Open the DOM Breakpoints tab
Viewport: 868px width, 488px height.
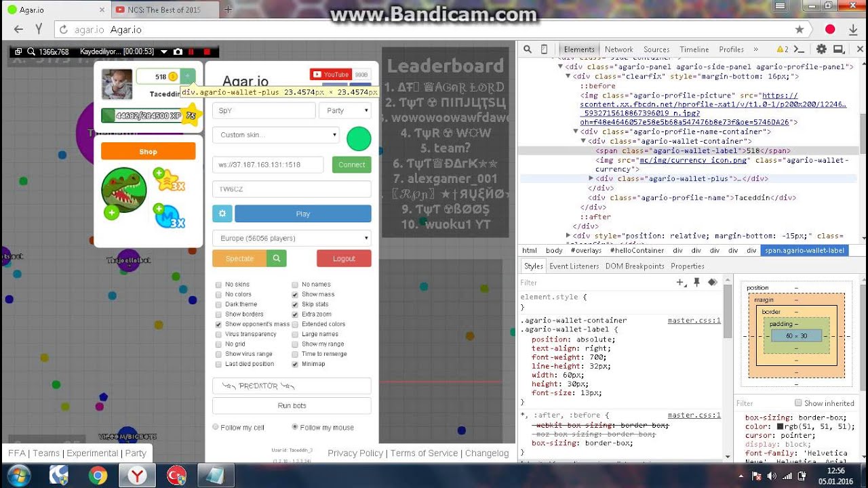[635, 266]
